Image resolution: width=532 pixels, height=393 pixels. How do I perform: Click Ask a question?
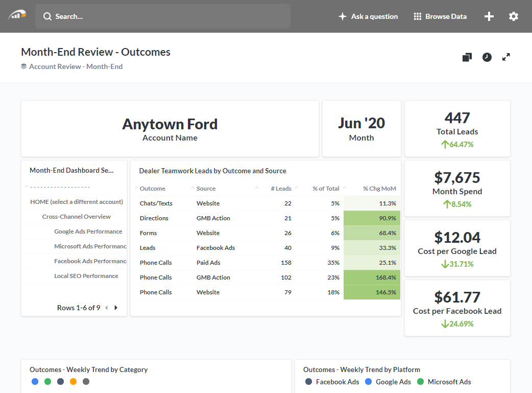pos(368,16)
